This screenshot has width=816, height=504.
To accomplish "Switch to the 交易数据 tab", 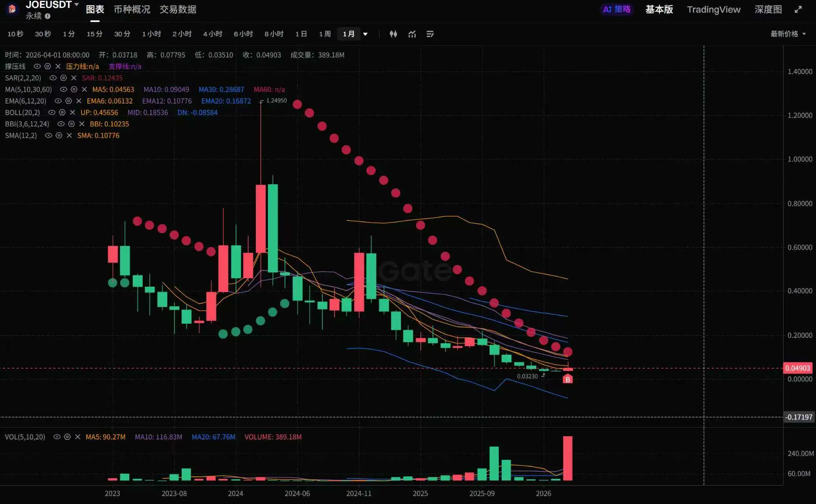I will click(x=178, y=9).
